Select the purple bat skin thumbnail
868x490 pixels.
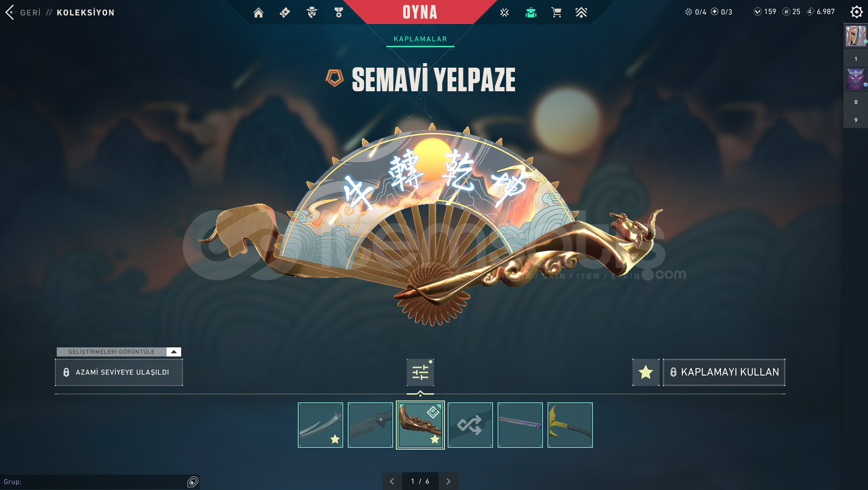(x=520, y=425)
